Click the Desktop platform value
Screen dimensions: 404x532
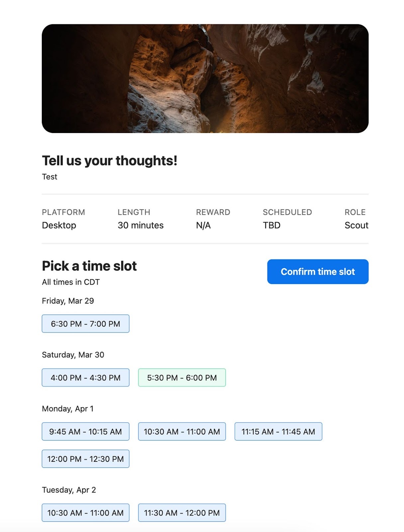click(x=59, y=225)
